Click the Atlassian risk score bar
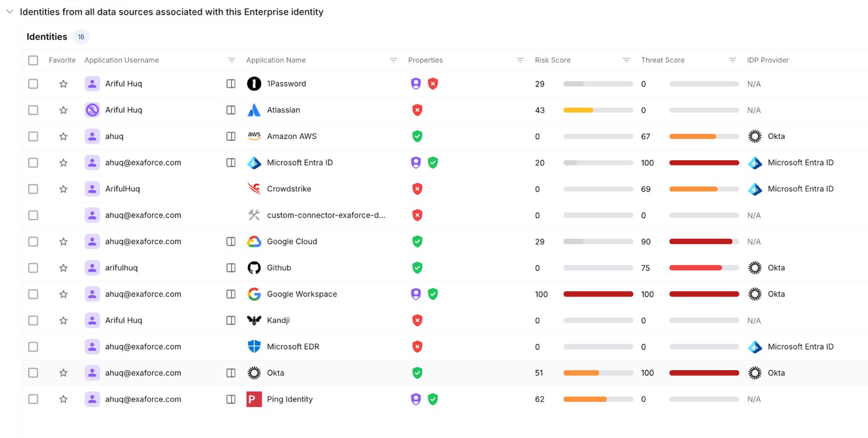 [598, 110]
